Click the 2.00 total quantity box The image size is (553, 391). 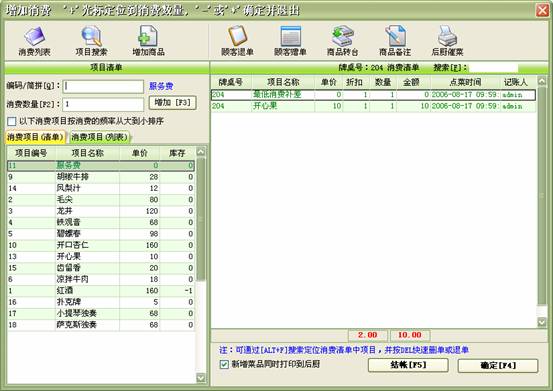click(367, 335)
